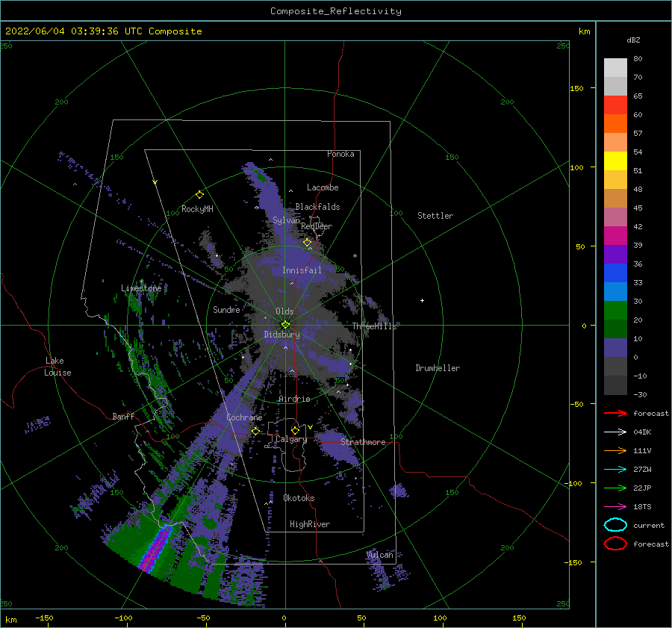The height and width of the screenshot is (628, 672).
Task: Click the Vulcan label
Action: pyautogui.click(x=380, y=555)
